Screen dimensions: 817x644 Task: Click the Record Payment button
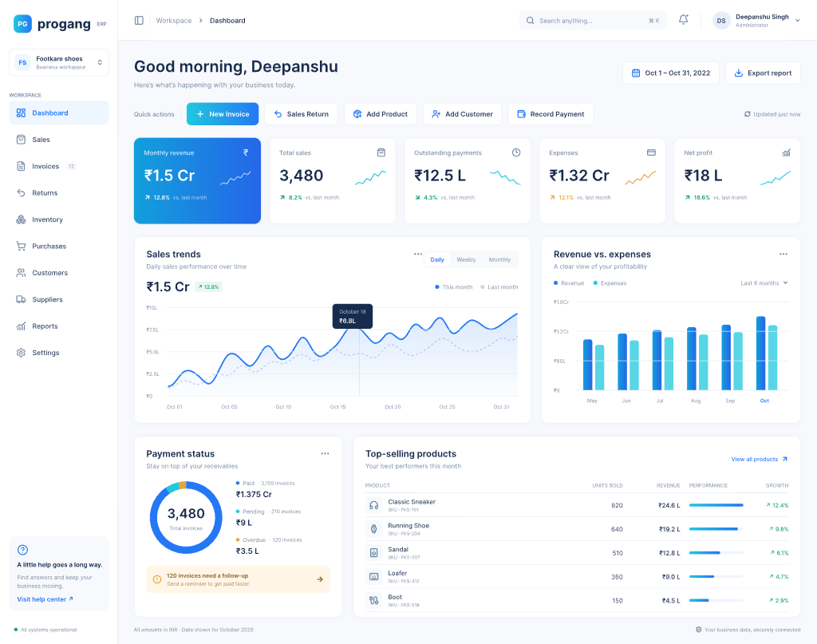tap(551, 114)
